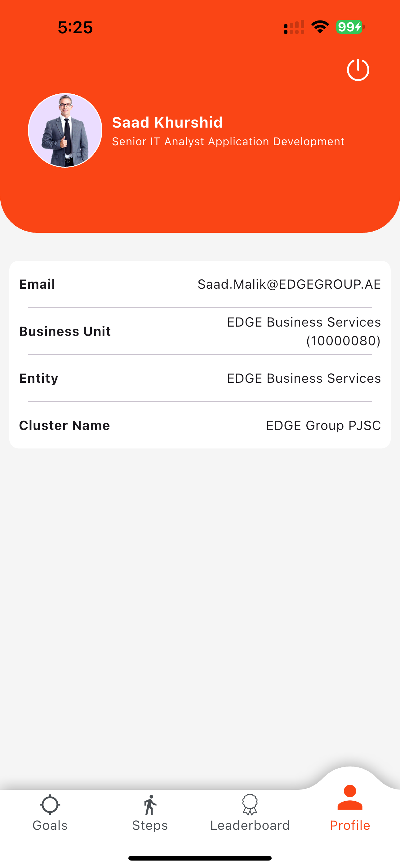Tap the Profile person icon
400x868 pixels.
coord(350,797)
